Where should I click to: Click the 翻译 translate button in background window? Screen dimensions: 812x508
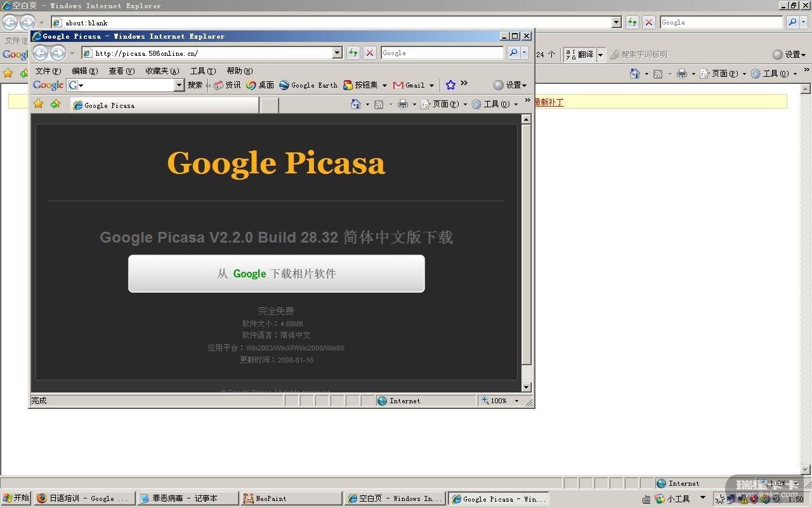tap(579, 55)
